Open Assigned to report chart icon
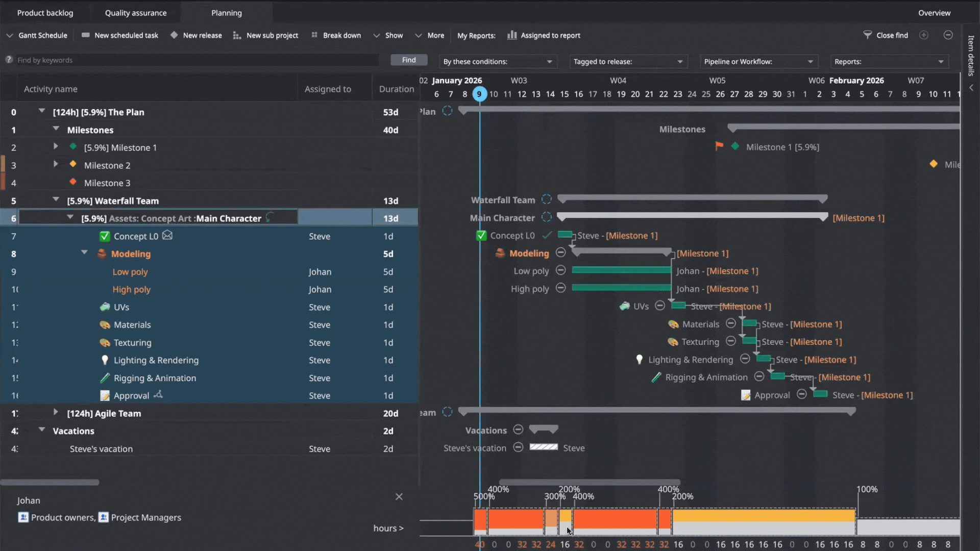The width and height of the screenshot is (980, 551). pyautogui.click(x=511, y=35)
